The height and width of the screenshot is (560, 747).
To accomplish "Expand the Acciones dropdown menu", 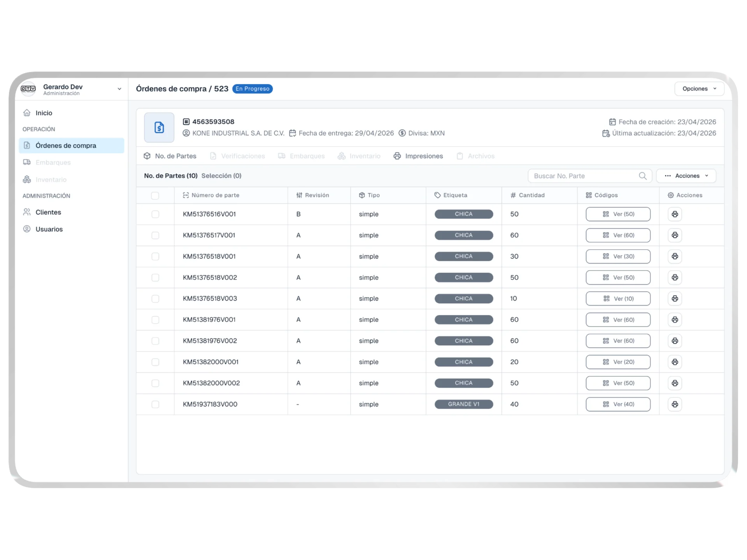I will click(686, 176).
